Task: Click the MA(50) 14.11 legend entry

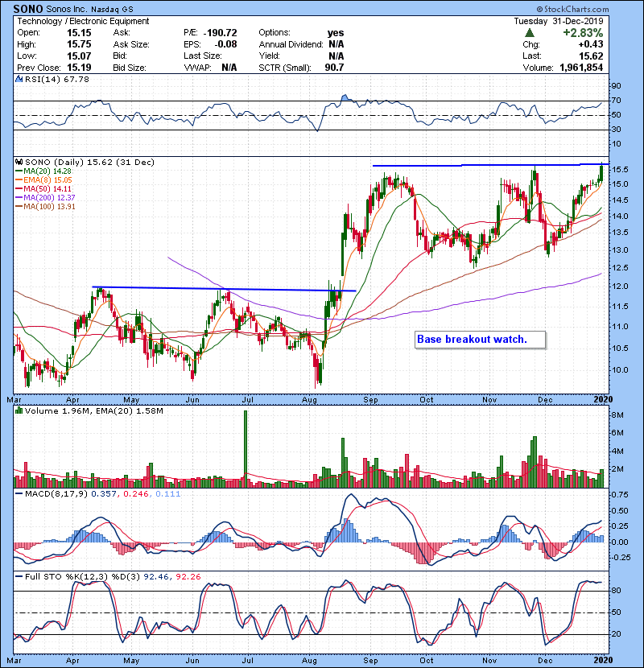Action: pyautogui.click(x=47, y=188)
